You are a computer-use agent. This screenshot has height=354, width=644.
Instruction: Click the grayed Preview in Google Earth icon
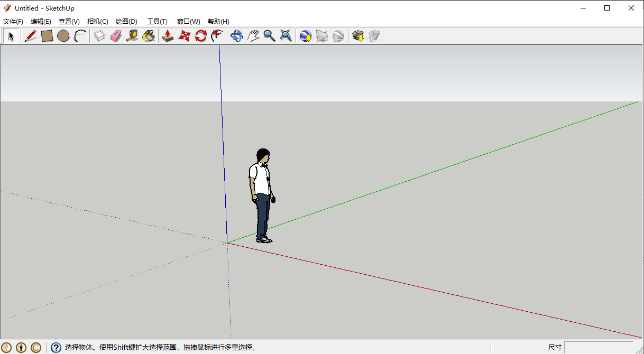click(x=338, y=36)
